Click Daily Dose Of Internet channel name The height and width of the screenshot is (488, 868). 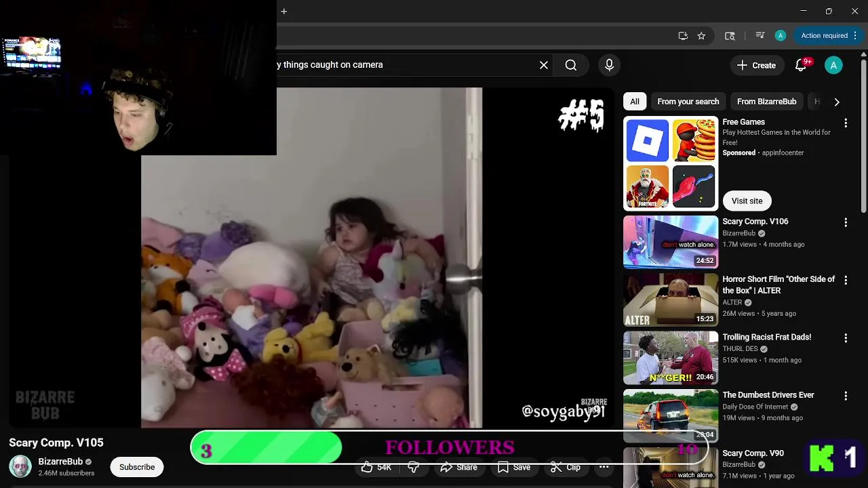pos(755,407)
